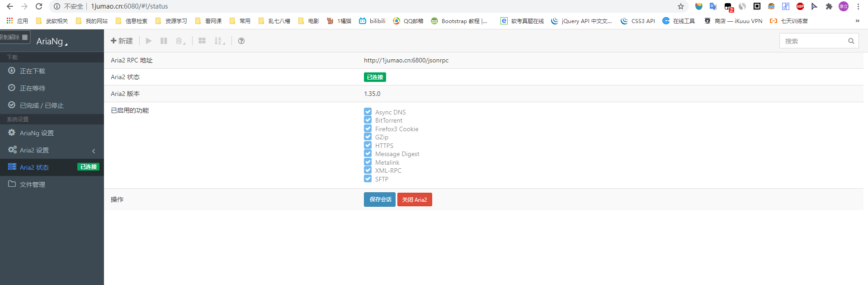Expand Aria2 设置 submenu
The image size is (868, 285).
52,150
